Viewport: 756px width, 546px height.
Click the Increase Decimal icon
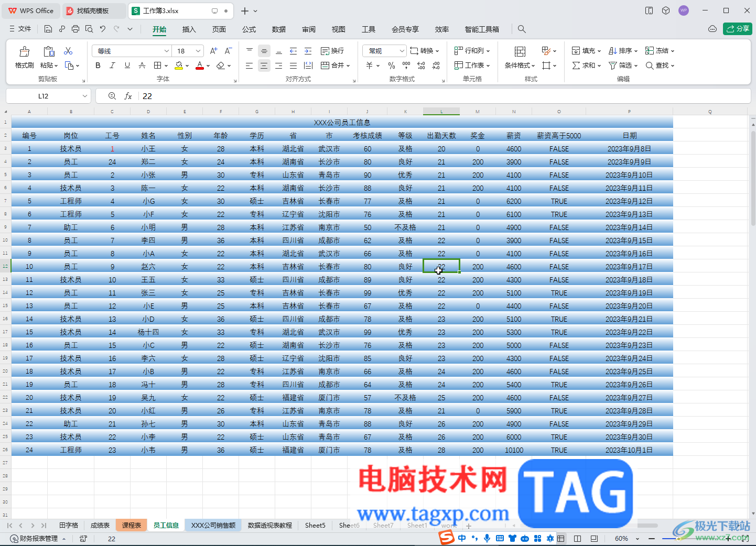click(421, 65)
